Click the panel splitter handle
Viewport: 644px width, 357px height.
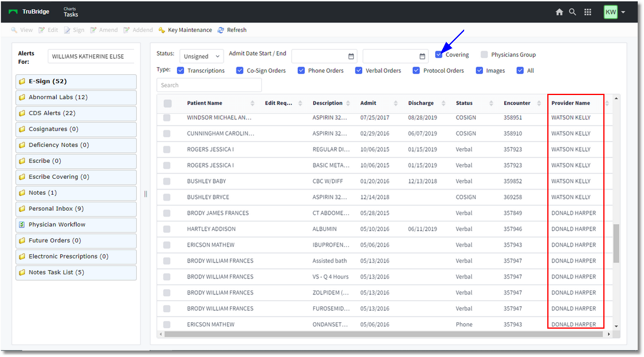point(146,194)
